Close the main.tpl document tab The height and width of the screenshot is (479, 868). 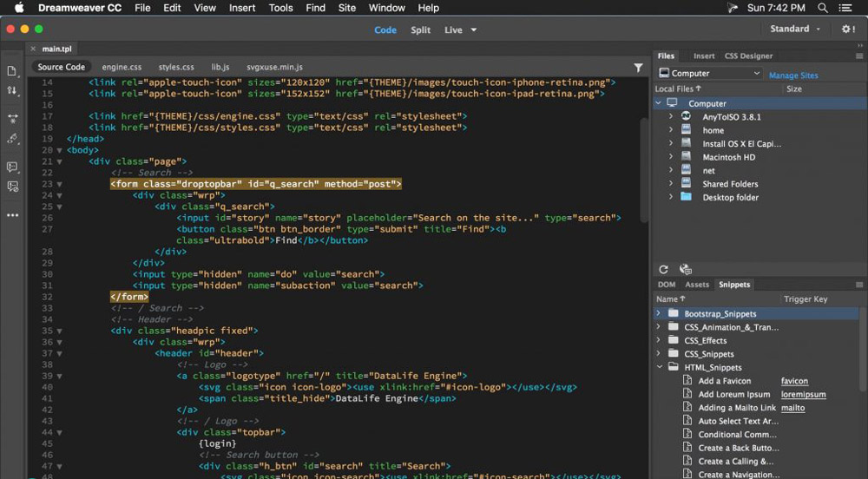tap(33, 49)
